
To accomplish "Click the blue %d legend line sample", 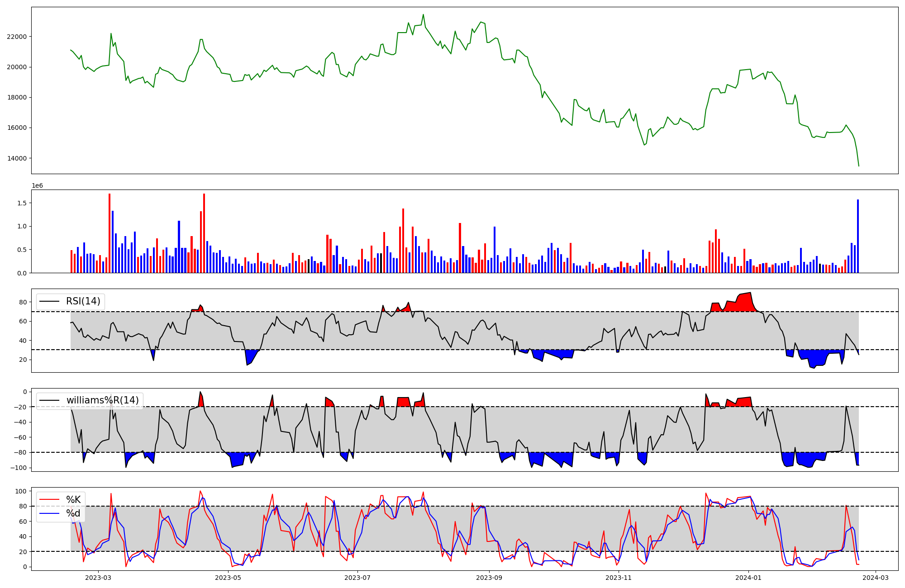I will 49,513.
